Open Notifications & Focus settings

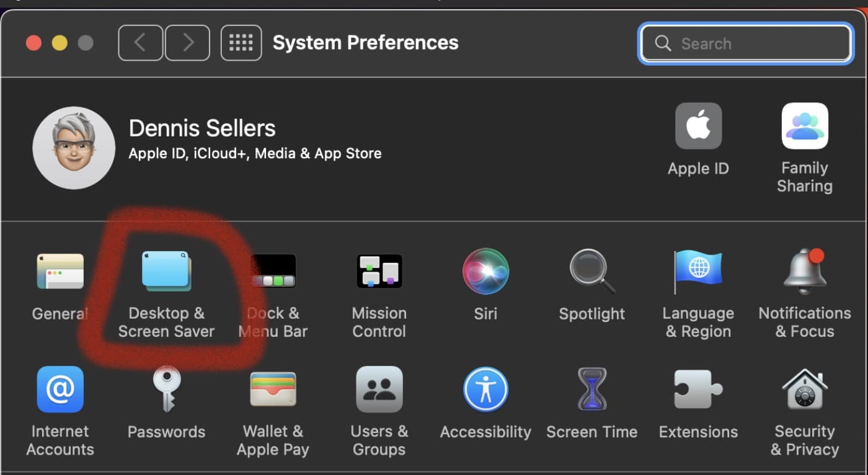[x=805, y=272]
